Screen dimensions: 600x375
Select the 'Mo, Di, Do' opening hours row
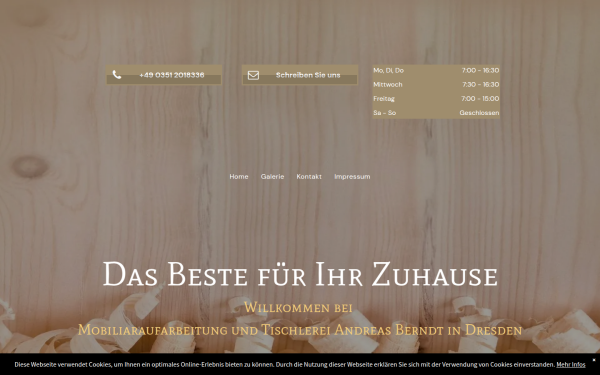coord(436,70)
